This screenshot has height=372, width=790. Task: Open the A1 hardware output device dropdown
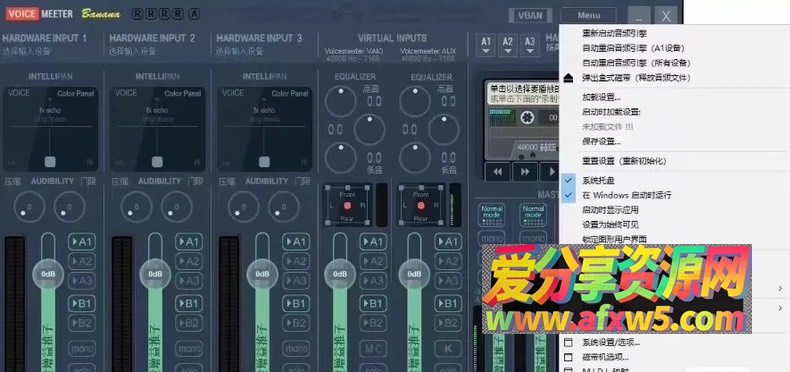tap(486, 45)
